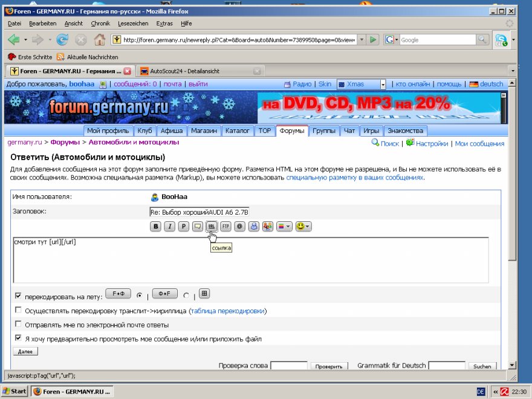Open the Bearbeiten menu
Image resolution: width=532 pixels, height=399 pixels.
43,24
